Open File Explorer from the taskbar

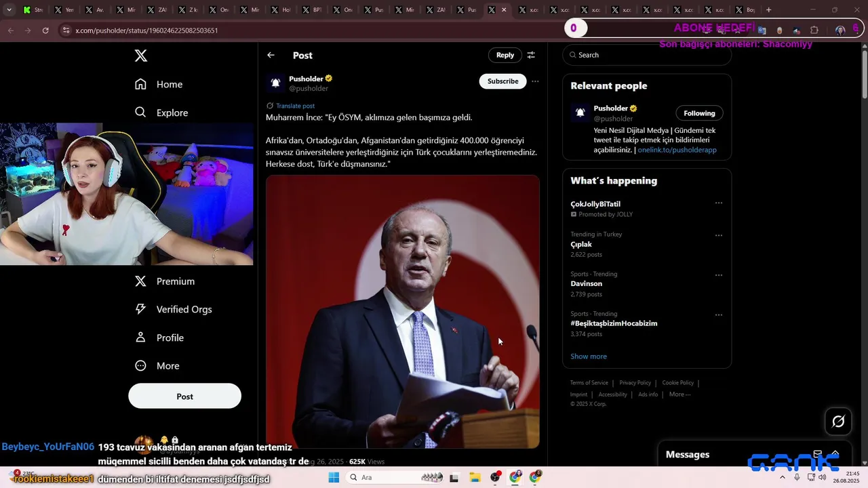click(x=475, y=477)
